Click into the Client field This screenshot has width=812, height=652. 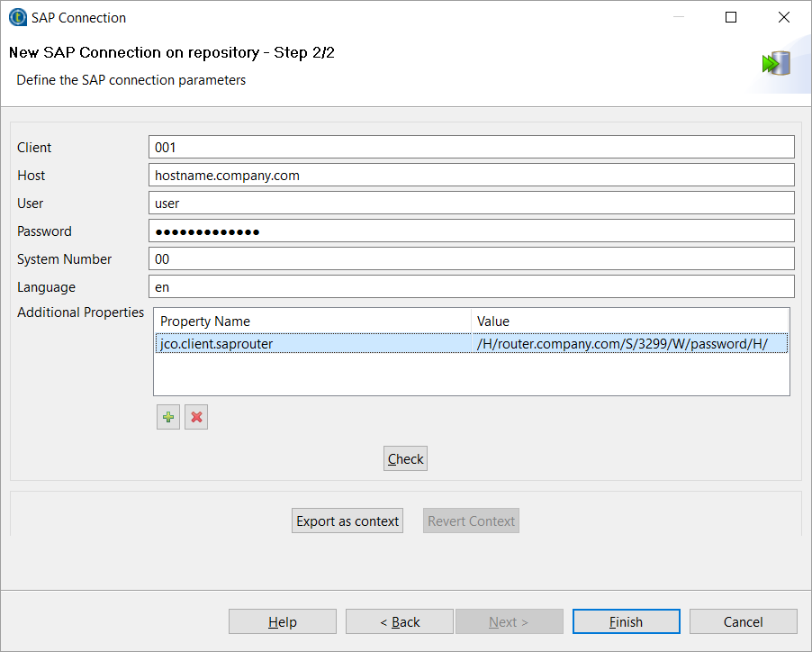click(x=471, y=148)
